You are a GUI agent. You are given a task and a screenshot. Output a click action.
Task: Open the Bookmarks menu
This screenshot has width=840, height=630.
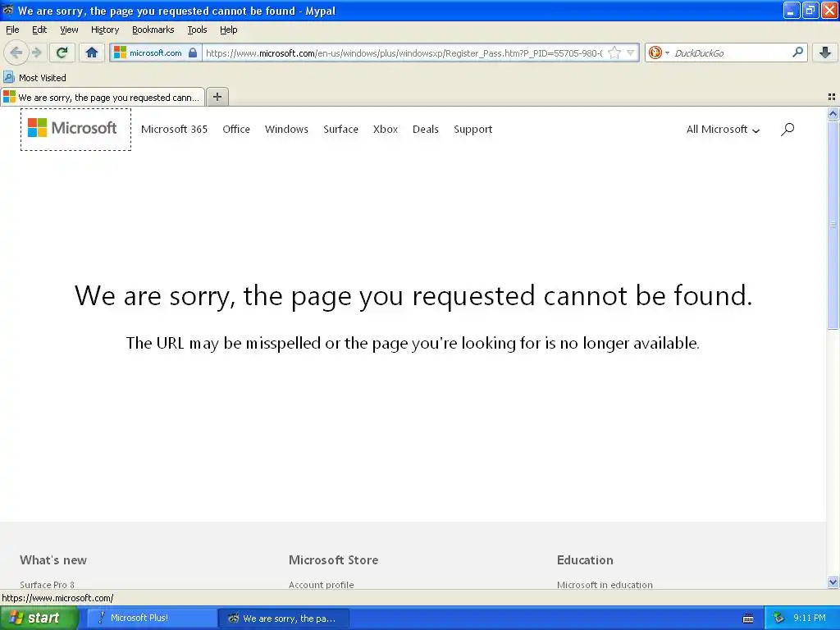pos(153,30)
